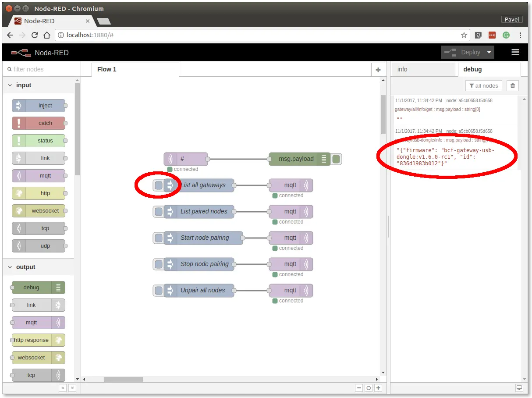Select the udp node in palette

click(39, 246)
